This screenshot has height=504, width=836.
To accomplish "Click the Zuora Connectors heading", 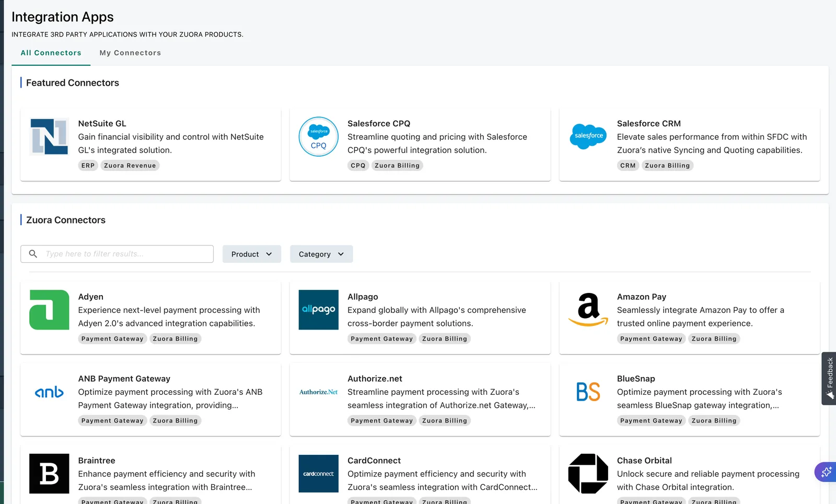I will coord(66,220).
